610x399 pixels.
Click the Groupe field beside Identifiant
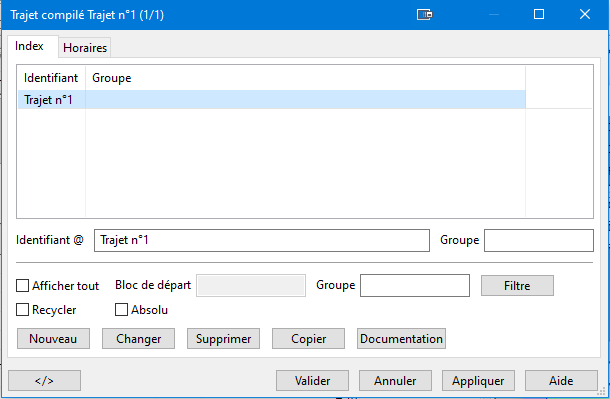pos(539,240)
